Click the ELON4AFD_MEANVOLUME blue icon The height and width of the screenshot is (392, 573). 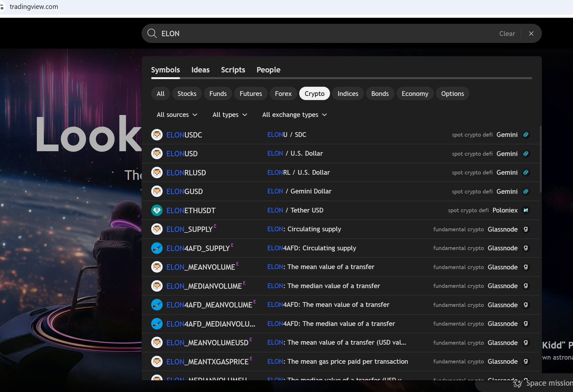pyautogui.click(x=157, y=305)
